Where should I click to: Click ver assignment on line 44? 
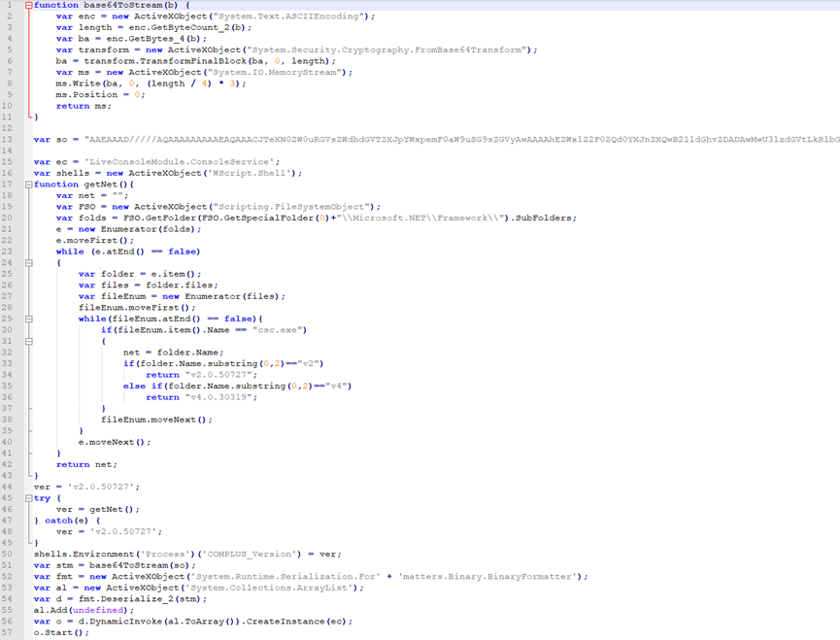(x=86, y=487)
